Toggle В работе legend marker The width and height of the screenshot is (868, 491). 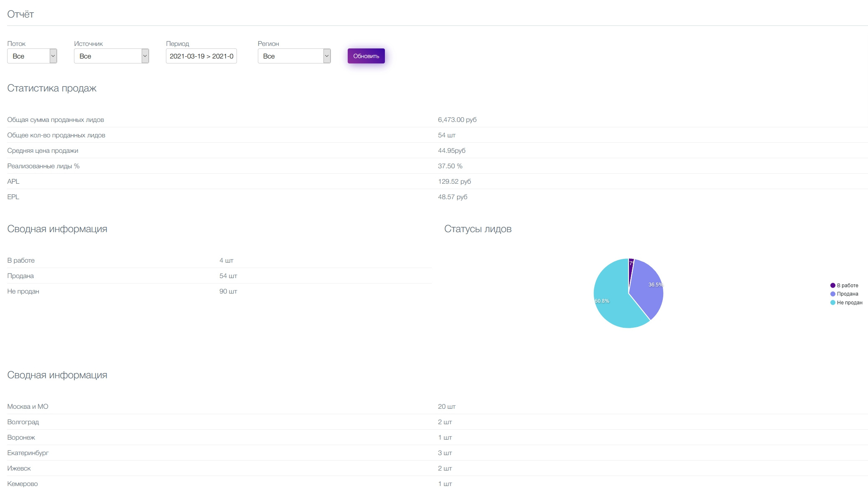(832, 286)
